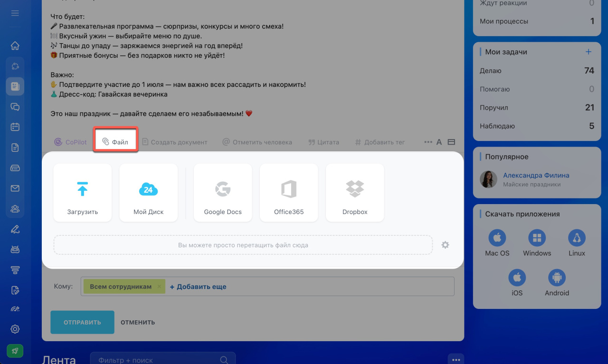This screenshot has width=608, height=364.
Task: Open the Drive sidebar icon
Action: (x=15, y=168)
